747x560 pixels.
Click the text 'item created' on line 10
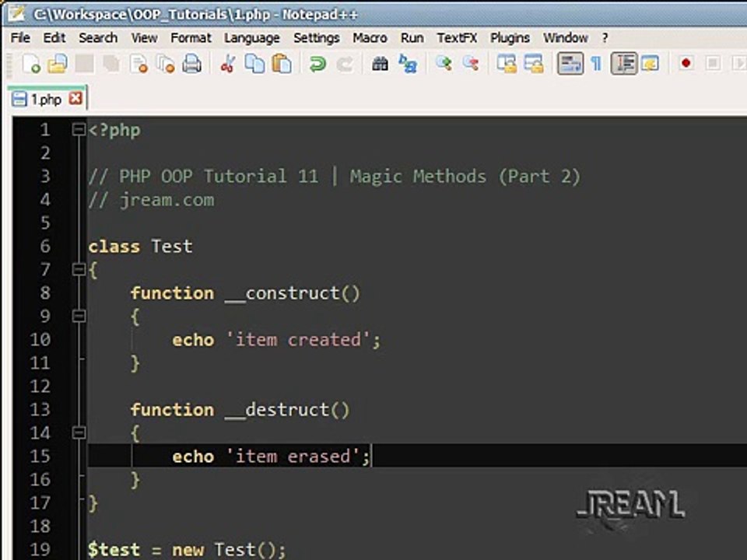[298, 340]
